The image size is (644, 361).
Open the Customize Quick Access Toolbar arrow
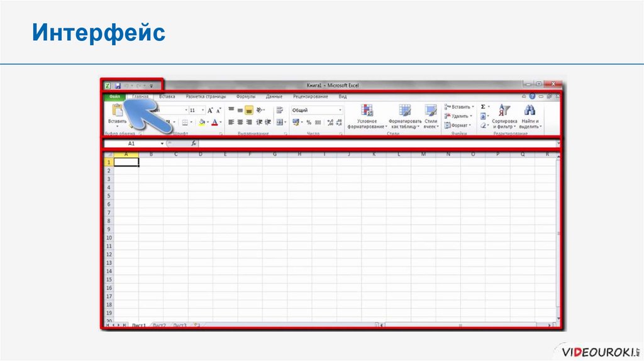tap(151, 86)
